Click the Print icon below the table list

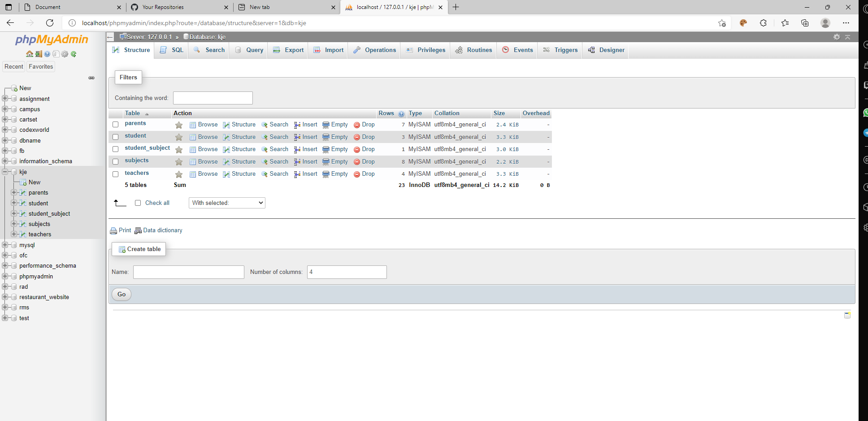tap(115, 230)
